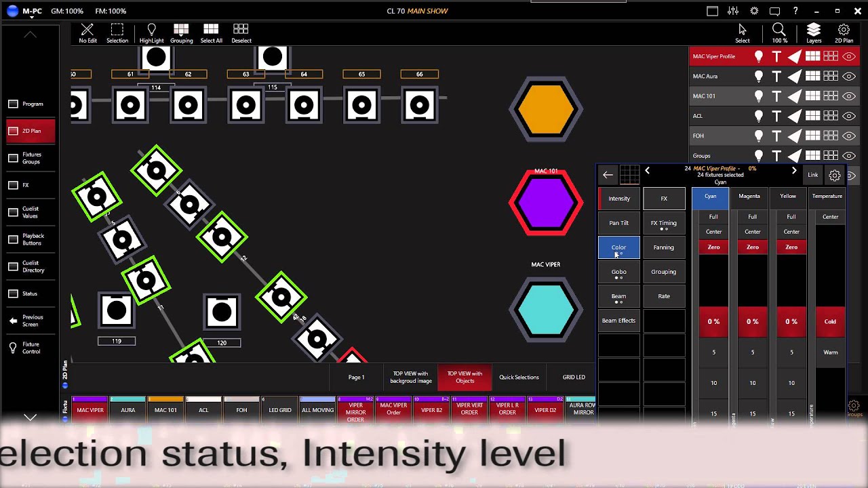Open the GRID LED view tab

(574, 377)
